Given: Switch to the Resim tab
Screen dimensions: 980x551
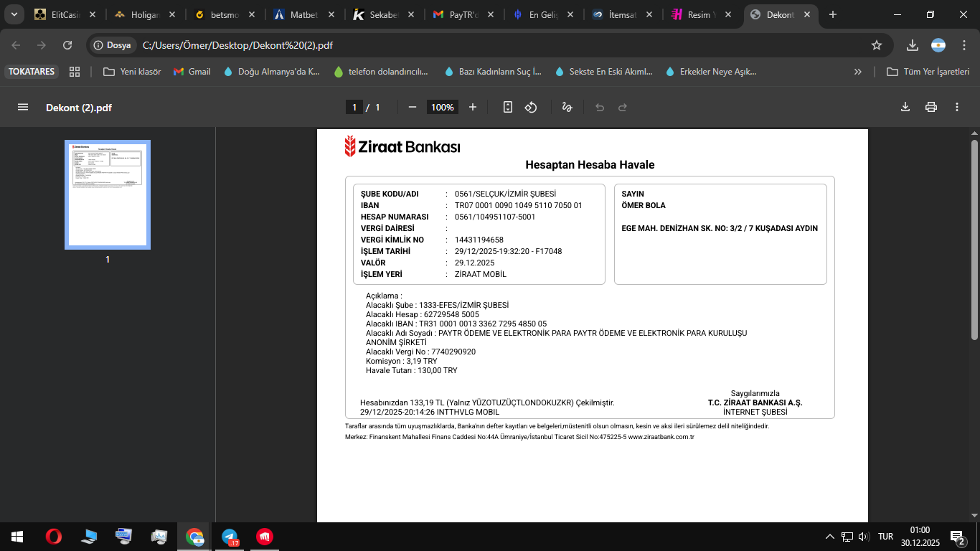Looking at the screenshot, I should coord(702,14).
